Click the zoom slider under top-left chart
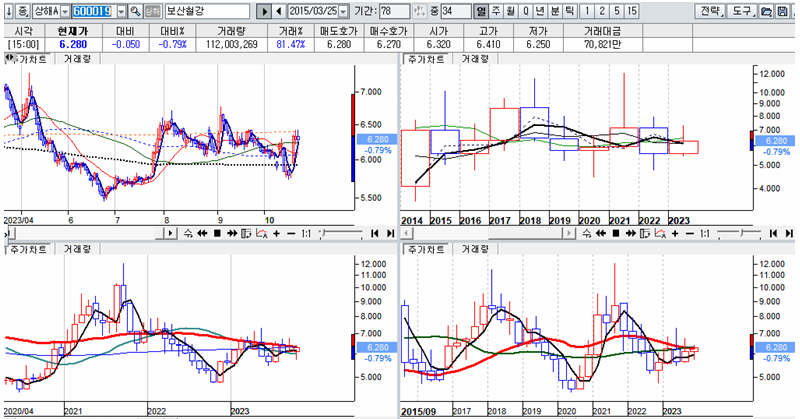The height and width of the screenshot is (419, 800). coord(336,233)
